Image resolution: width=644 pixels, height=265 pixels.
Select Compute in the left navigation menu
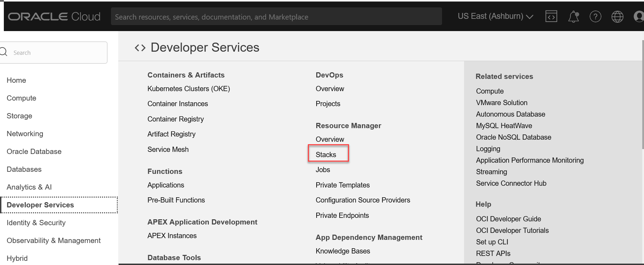(21, 98)
